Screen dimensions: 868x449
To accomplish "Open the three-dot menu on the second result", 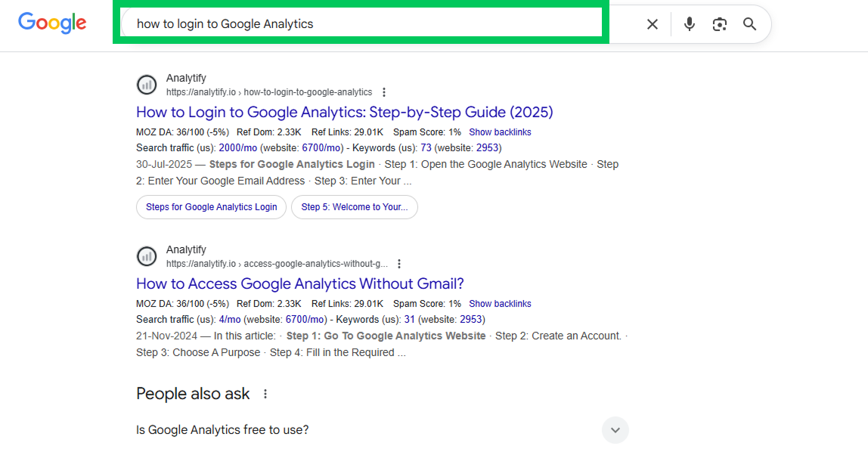I will 399,263.
